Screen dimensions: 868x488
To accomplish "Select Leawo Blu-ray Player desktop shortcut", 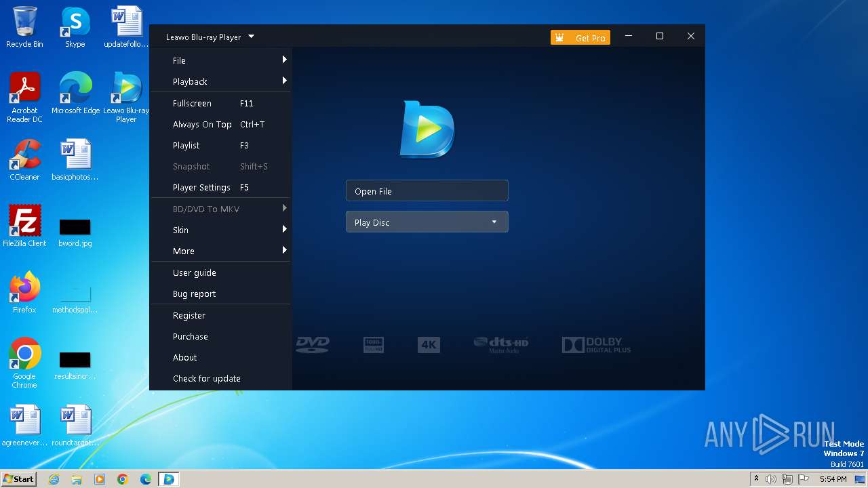I will 126,98.
